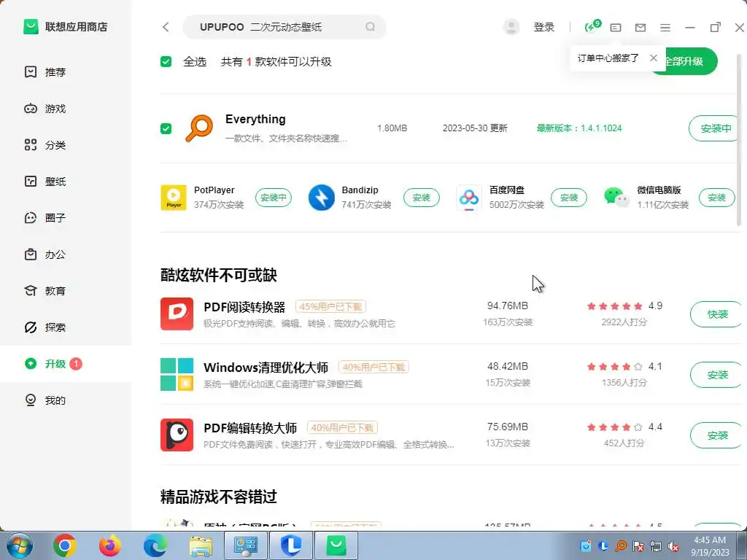Click 安装中 button next to PotPlayer
Screen dimensions: 747x560
click(274, 198)
